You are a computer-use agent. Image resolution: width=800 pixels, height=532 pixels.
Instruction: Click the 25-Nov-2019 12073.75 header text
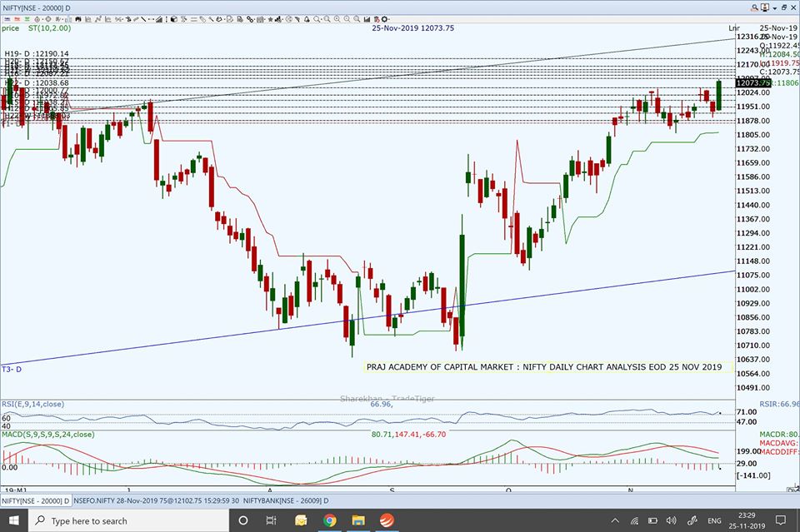(x=412, y=28)
